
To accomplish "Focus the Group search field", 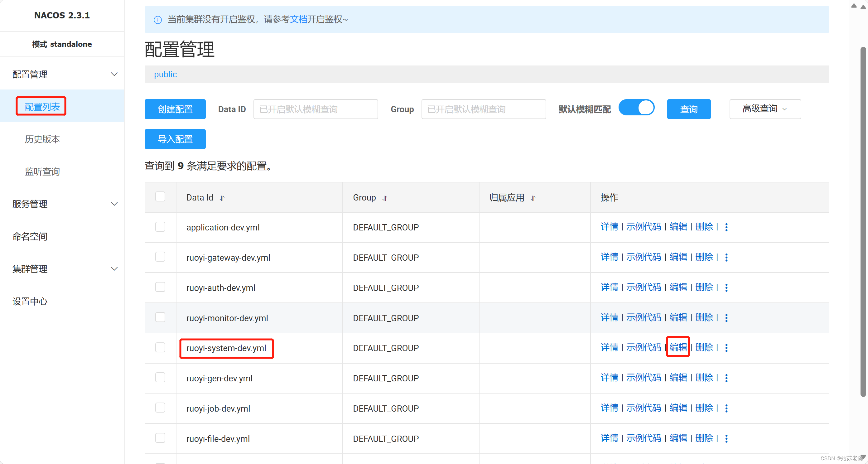I will [484, 109].
